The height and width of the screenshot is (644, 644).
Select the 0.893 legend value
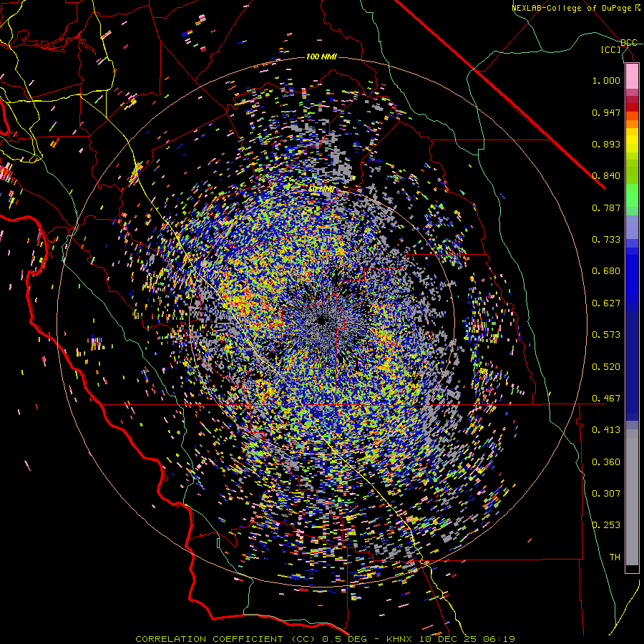(606, 144)
